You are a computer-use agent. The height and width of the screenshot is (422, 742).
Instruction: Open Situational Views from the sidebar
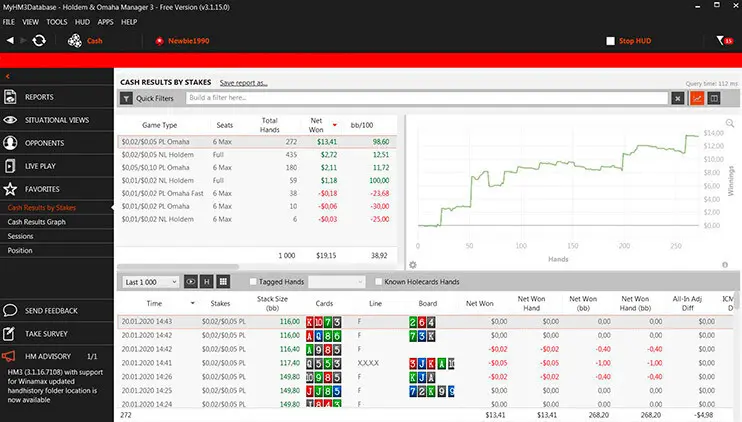56,120
